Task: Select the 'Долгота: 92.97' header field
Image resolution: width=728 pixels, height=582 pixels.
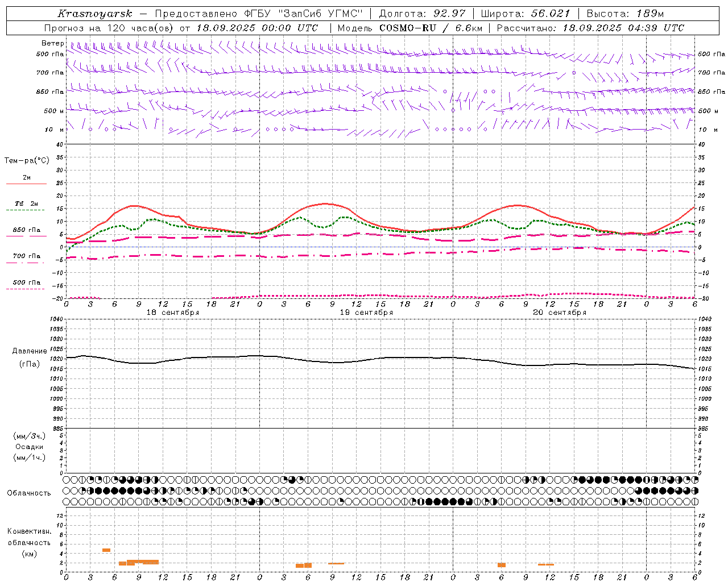Action: pos(422,14)
